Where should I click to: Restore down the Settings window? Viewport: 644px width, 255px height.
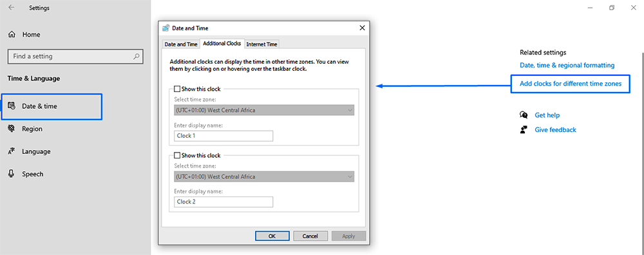click(612, 7)
